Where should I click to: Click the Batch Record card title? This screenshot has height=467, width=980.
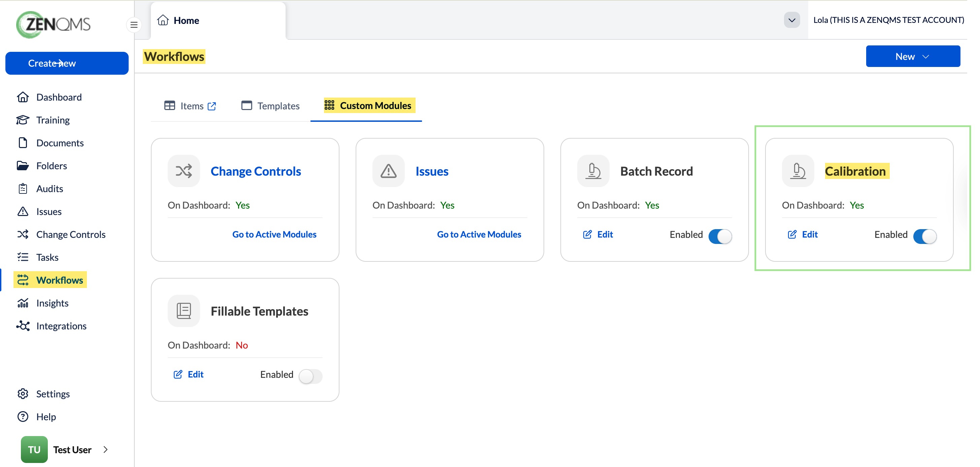click(656, 171)
